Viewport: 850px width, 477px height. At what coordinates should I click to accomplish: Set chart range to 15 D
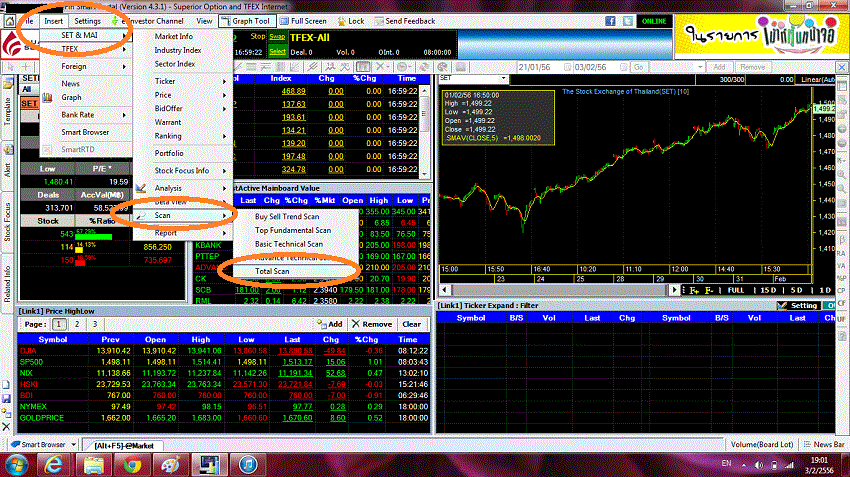[768, 291]
